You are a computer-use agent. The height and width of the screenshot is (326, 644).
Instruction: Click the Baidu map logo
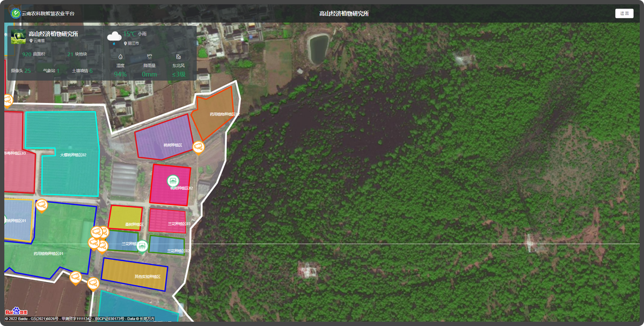[x=16, y=312]
